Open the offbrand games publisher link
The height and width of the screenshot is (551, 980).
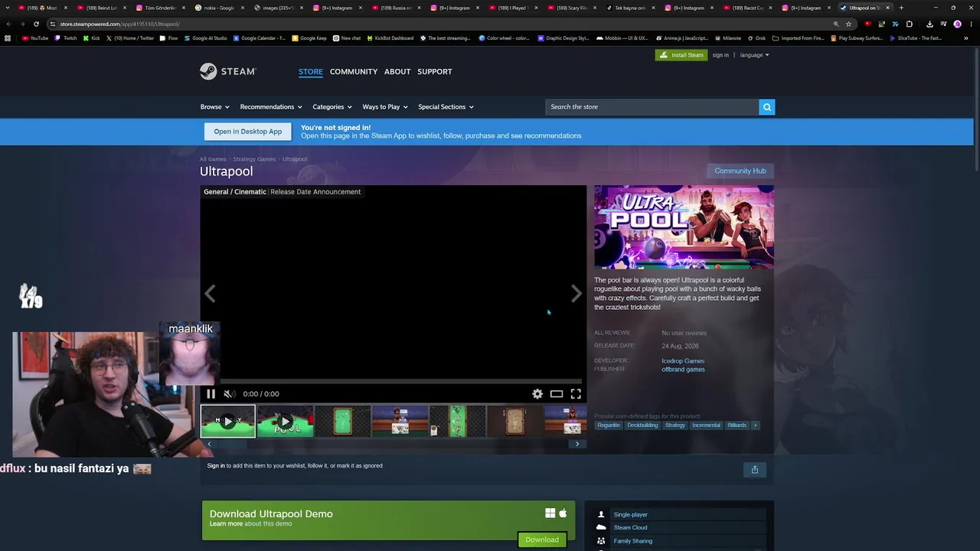pos(683,370)
